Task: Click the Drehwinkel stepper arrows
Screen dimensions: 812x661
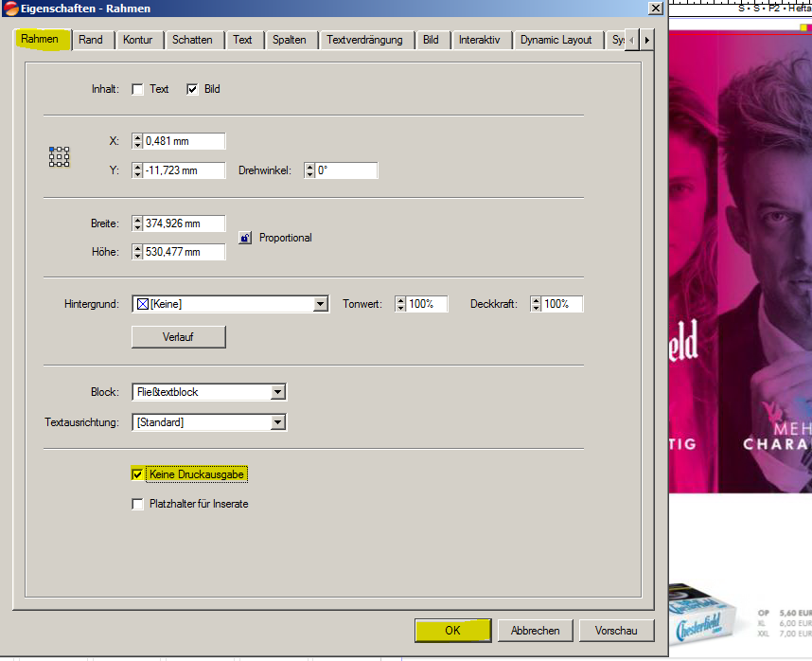Action: [309, 170]
